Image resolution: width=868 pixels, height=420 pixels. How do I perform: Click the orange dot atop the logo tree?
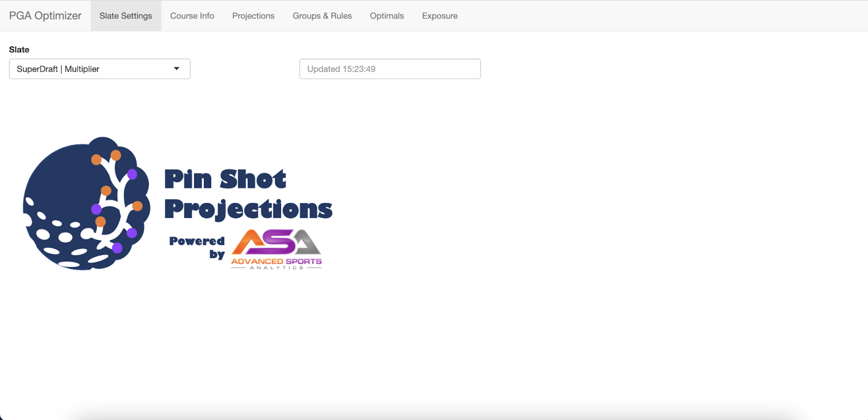[x=116, y=156]
